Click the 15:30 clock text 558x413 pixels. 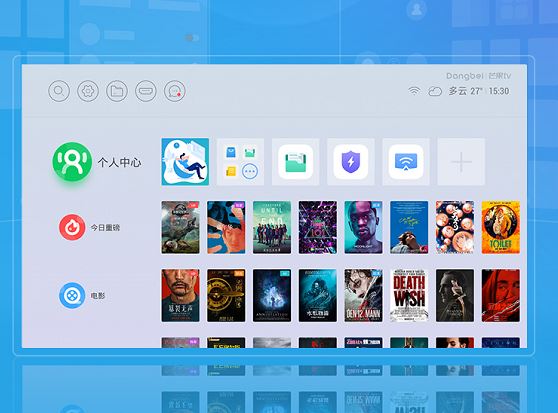pos(499,91)
